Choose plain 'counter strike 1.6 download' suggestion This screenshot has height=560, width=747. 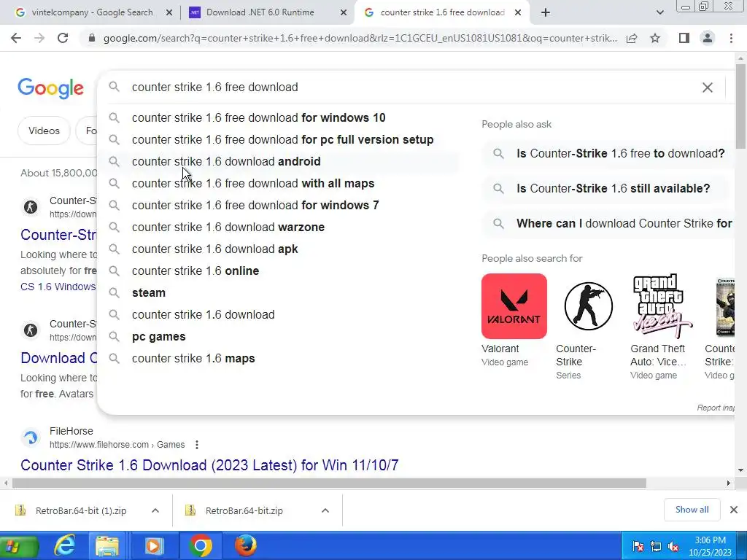click(279, 315)
